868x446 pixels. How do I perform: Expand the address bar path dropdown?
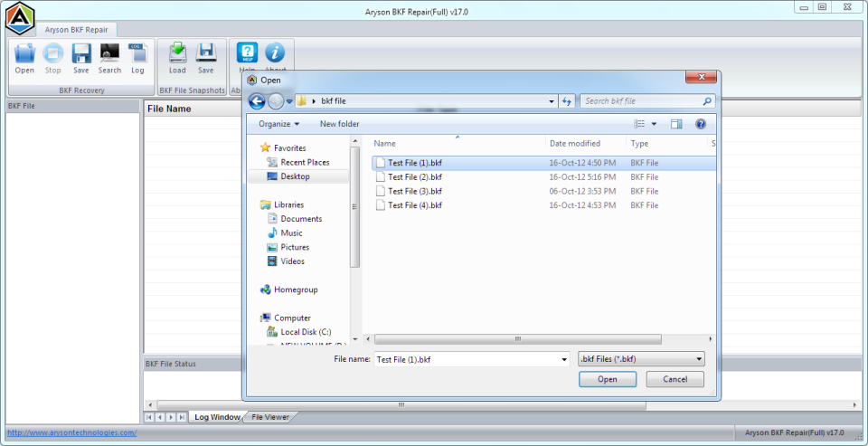coord(552,102)
